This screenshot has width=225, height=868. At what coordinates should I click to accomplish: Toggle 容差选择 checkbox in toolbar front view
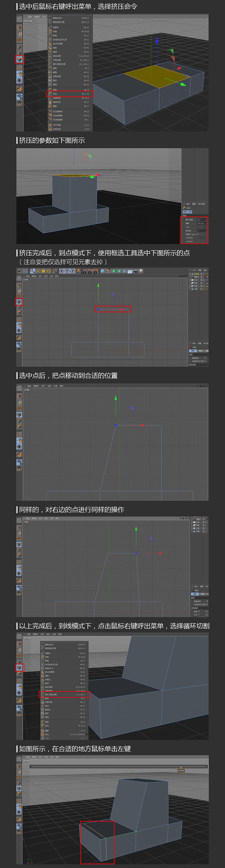[x=205, y=358]
